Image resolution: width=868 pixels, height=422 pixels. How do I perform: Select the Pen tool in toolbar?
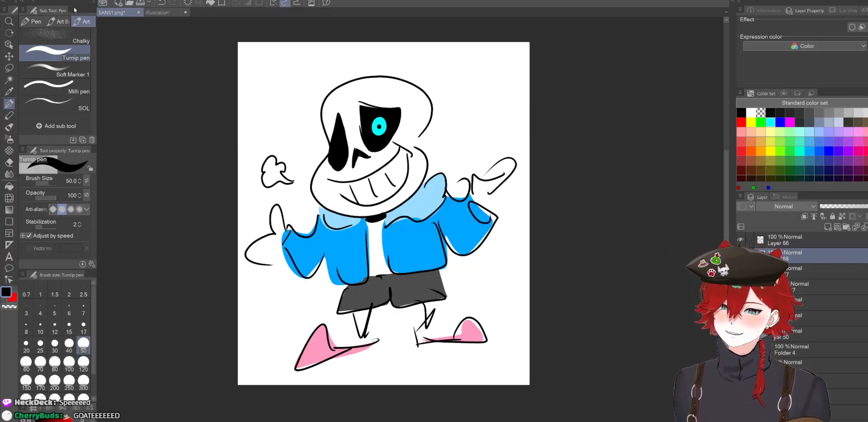tap(9, 104)
